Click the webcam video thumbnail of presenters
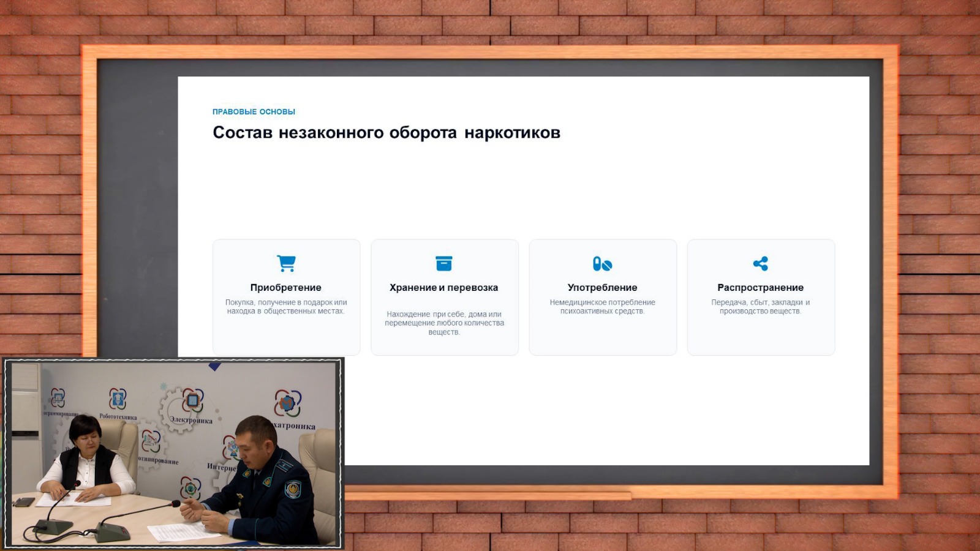This screenshot has width=980, height=551. click(173, 453)
